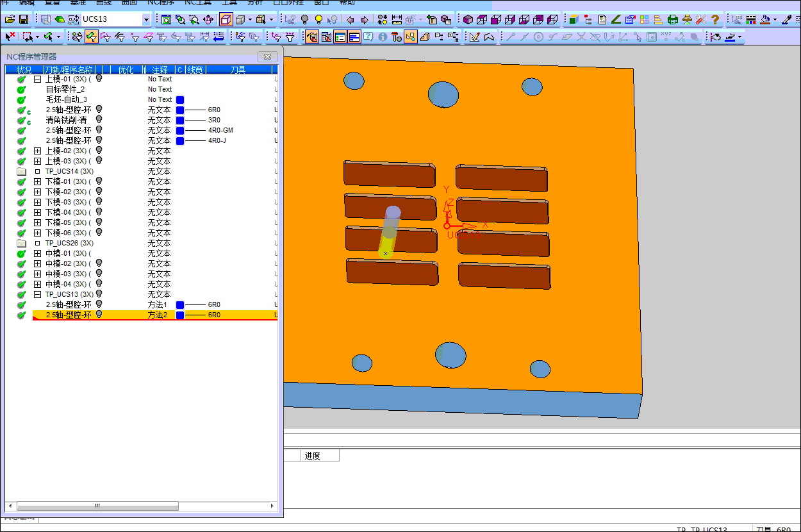This screenshot has width=801, height=532.
Task: Click the NC manager horizontal scrollbar thumb
Action: (x=97, y=506)
